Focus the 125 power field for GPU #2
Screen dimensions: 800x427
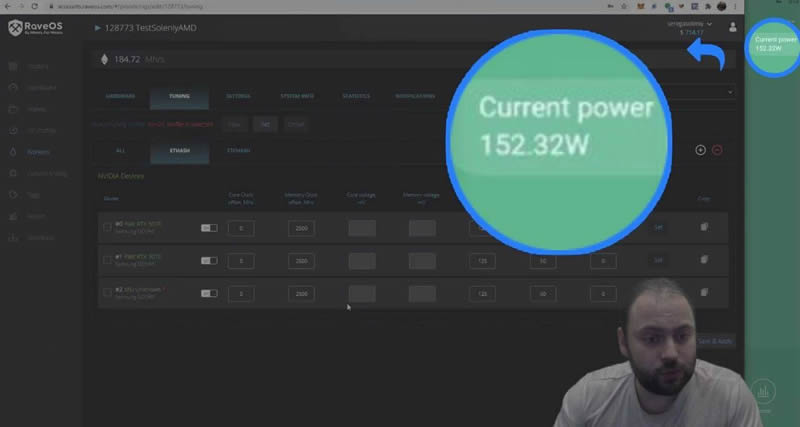483,293
